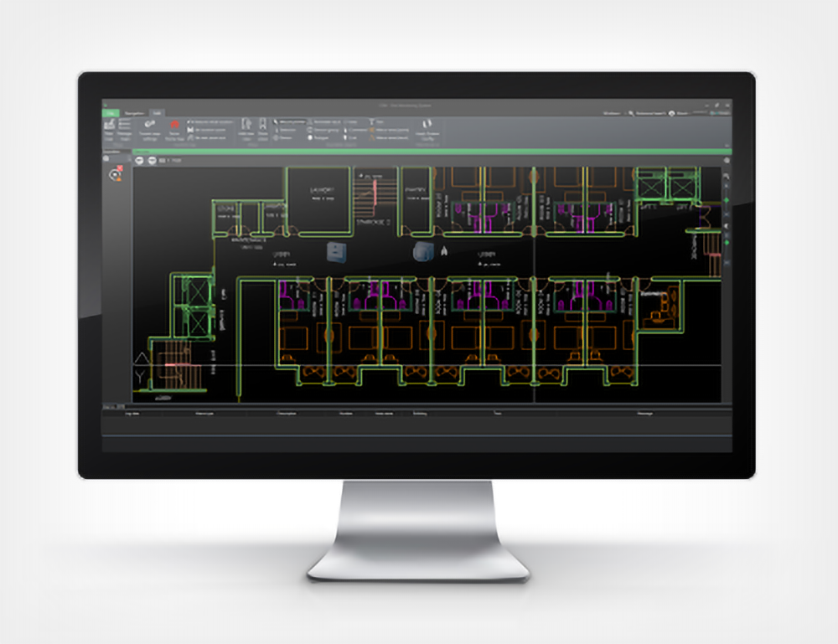Click the bowtie-shaped small icon right of red house
838x644 pixels.
point(189,130)
